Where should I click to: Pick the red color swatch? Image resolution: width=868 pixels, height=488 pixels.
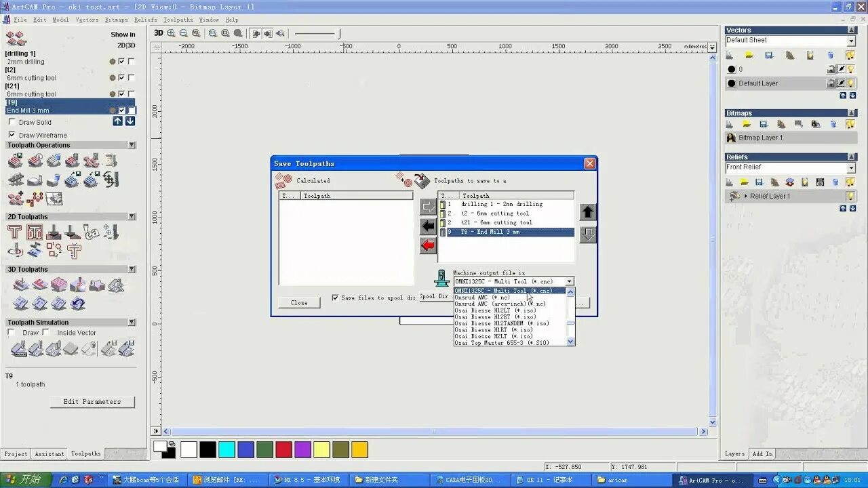tap(283, 449)
